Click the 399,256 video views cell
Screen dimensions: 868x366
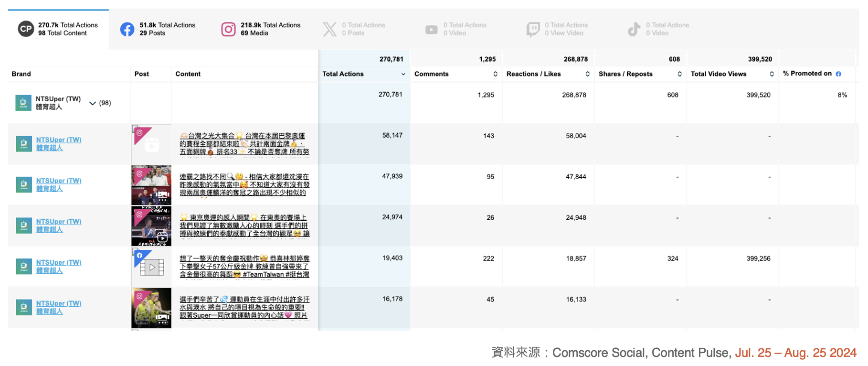click(758, 258)
